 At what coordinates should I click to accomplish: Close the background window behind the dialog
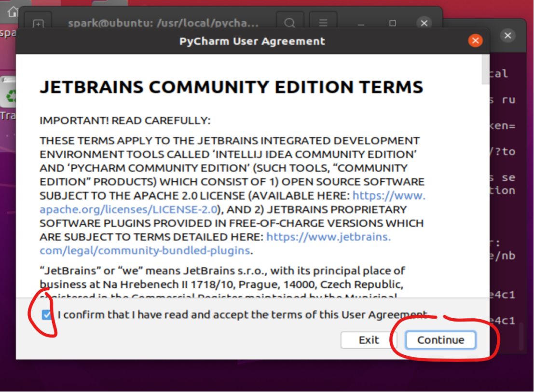click(508, 35)
